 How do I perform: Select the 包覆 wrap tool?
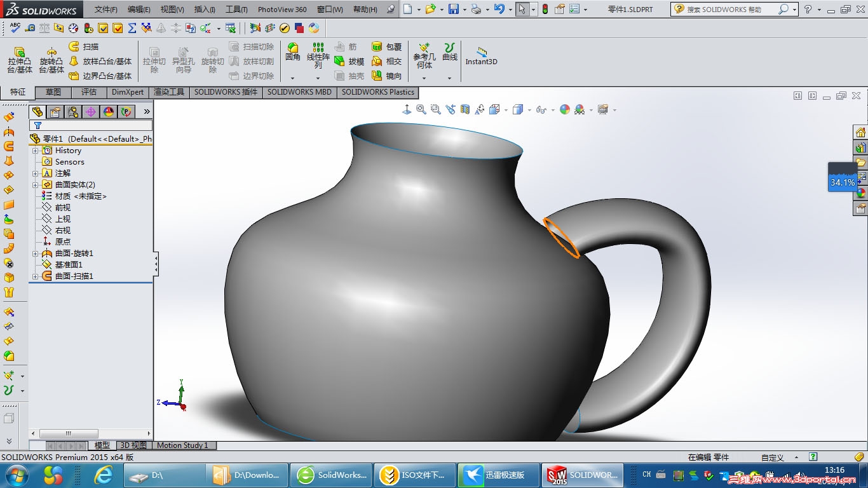click(x=387, y=46)
